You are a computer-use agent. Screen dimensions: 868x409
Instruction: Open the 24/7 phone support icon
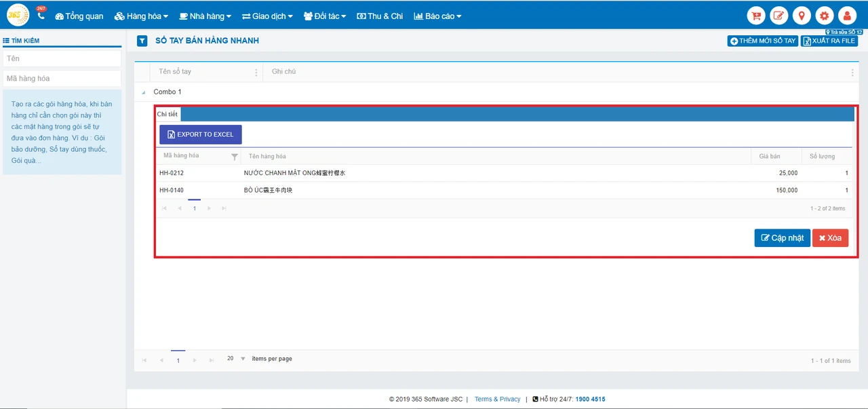[41, 14]
